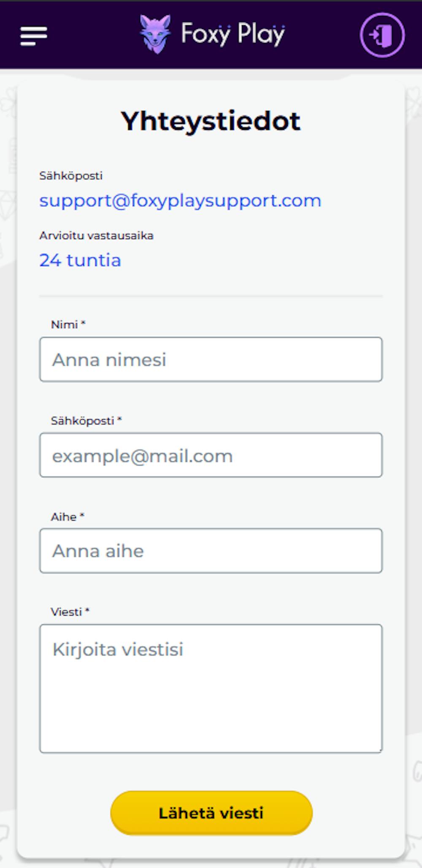Viewport: 422px width, 868px height.
Task: Click the 24 tuntia response time text
Action: [80, 260]
